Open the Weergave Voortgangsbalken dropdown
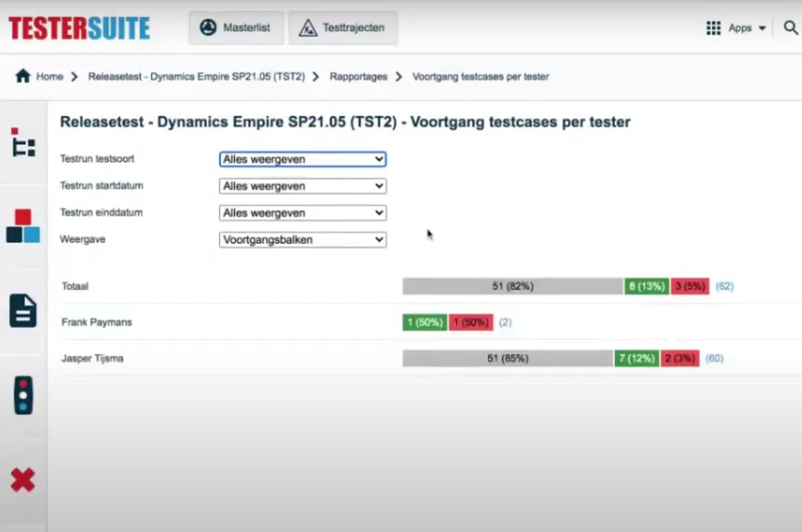The width and height of the screenshot is (802, 532). [302, 240]
